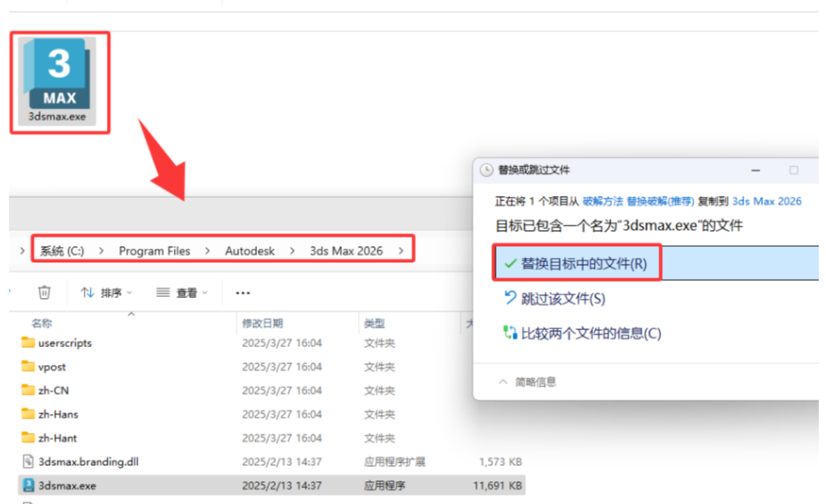Minimize the 替换或跳过文件 dialog

click(x=755, y=170)
